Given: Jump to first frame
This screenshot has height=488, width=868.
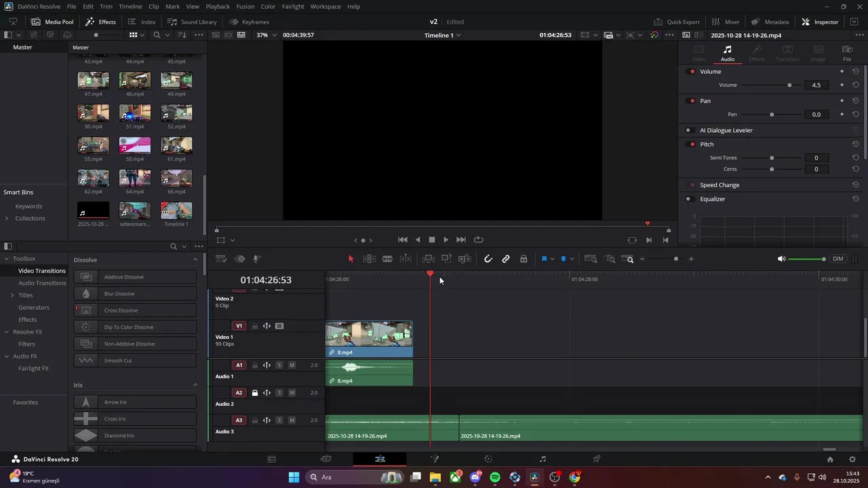Looking at the screenshot, I should 403,240.
